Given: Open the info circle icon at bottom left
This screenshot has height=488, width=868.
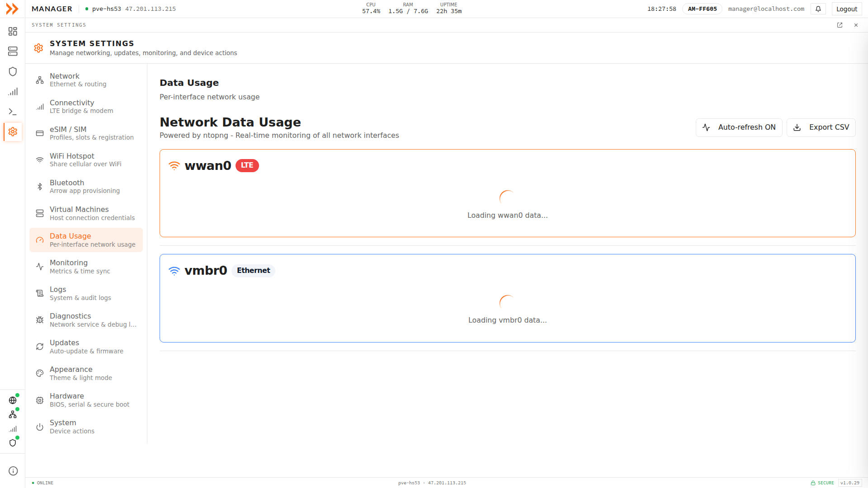Looking at the screenshot, I should coord(13,471).
